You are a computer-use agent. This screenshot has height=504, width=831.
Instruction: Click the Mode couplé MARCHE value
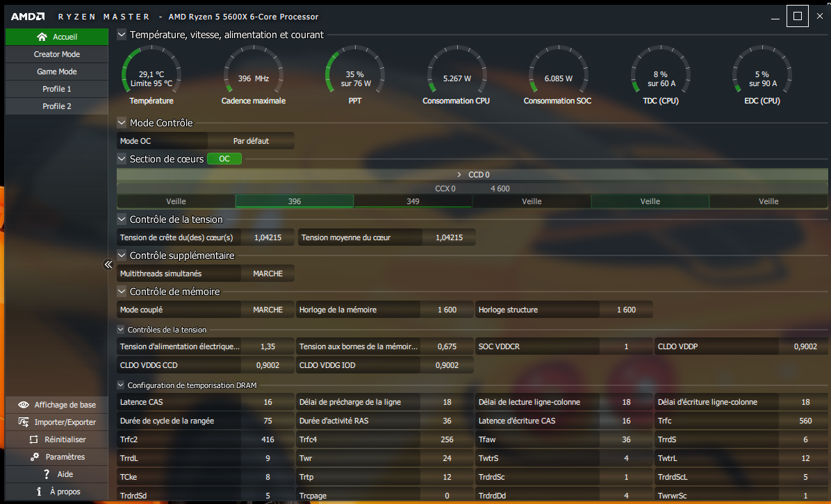[268, 309]
